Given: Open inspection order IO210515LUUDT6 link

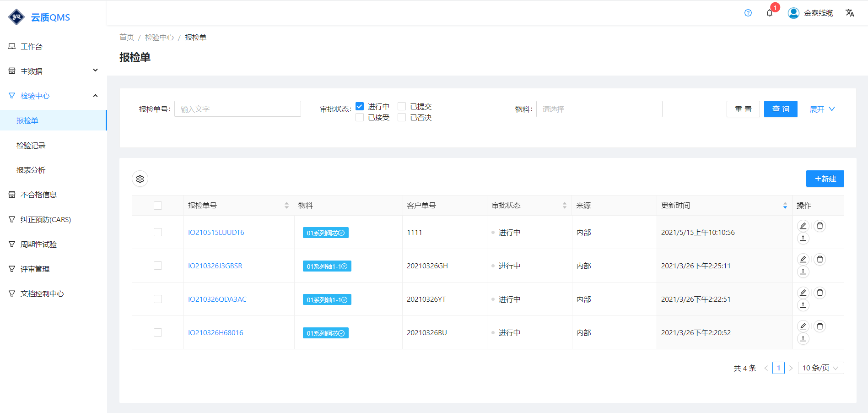Looking at the screenshot, I should (x=216, y=232).
